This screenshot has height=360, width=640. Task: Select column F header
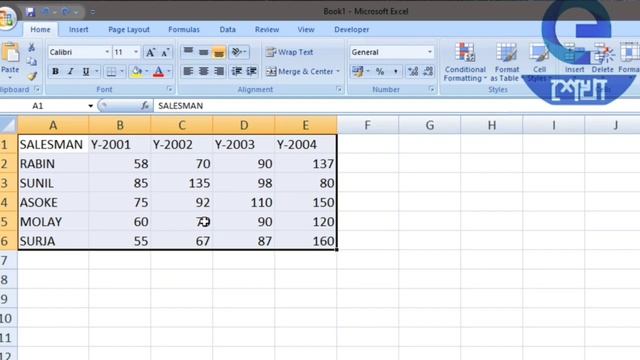click(x=367, y=125)
